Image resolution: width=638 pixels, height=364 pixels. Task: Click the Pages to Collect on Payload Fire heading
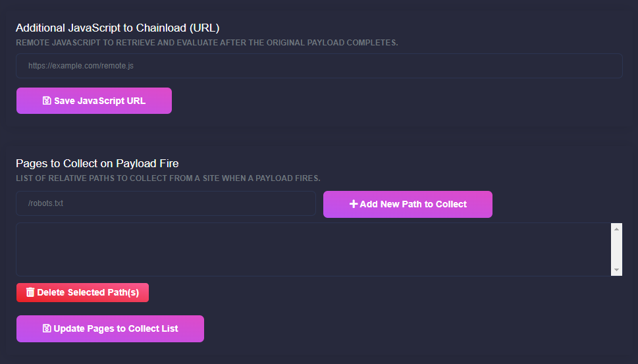point(97,163)
